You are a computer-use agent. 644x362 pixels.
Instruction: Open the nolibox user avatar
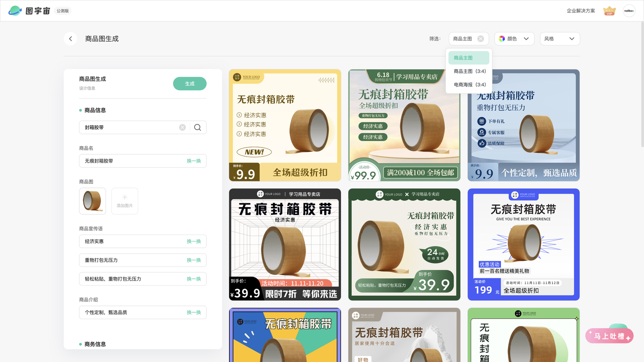(629, 11)
